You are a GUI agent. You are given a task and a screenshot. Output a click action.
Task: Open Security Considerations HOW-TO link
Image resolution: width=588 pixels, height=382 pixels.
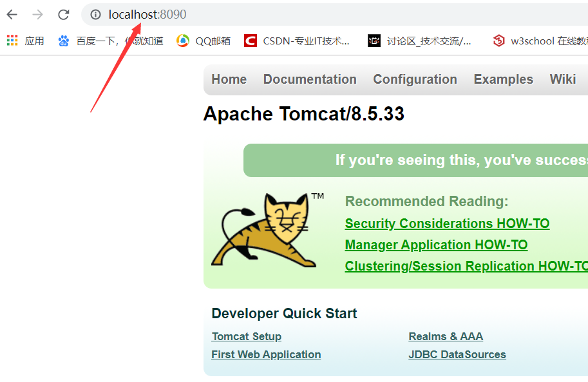447,224
